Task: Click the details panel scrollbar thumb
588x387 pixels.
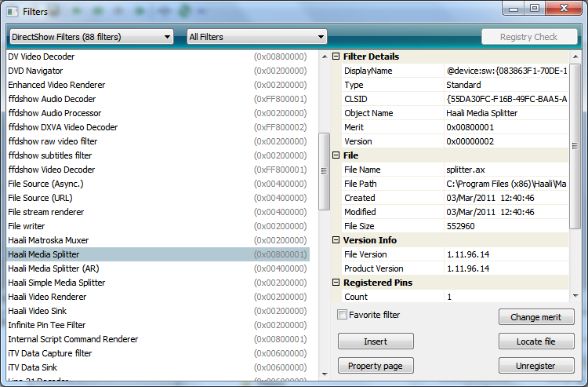Action: pos(575,146)
